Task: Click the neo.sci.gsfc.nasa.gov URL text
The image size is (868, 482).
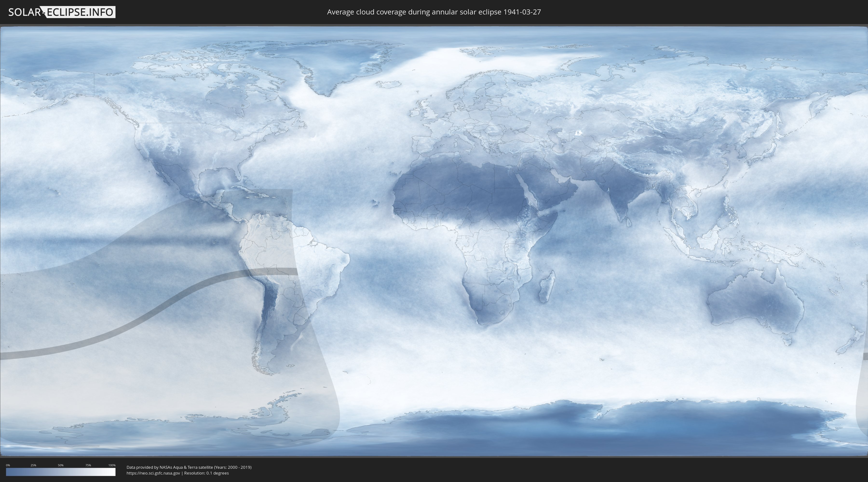Action: tap(153, 473)
